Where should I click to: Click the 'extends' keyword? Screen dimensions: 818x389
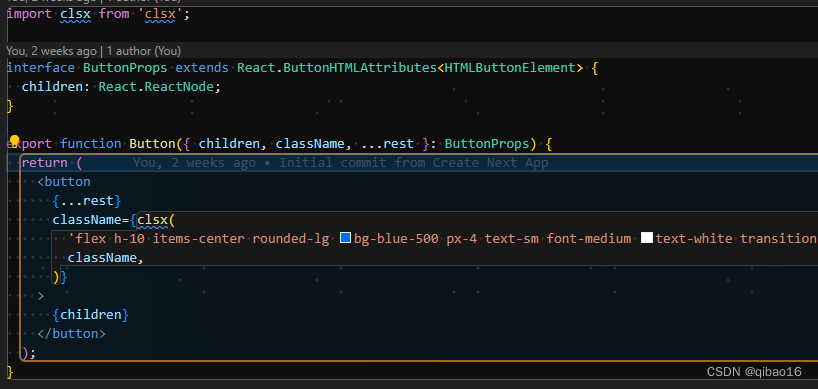click(202, 68)
